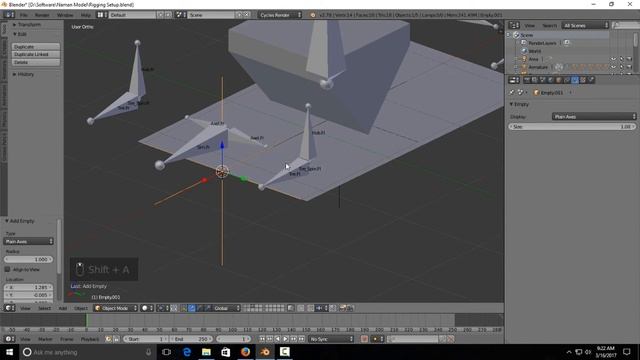Screen dimensions: 640x360
Task: Toggle visibility eye for Armature in outliner
Action: pyautogui.click(x=613, y=67)
